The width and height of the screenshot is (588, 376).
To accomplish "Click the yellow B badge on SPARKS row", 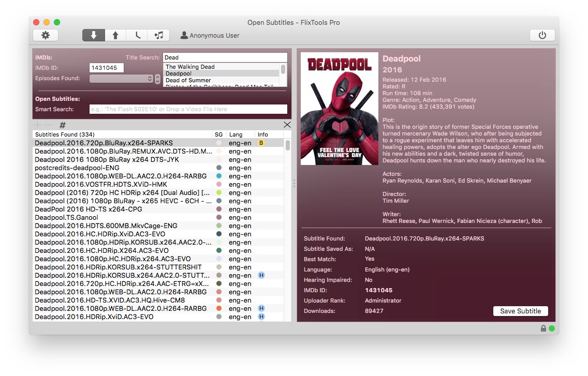I will click(x=261, y=143).
